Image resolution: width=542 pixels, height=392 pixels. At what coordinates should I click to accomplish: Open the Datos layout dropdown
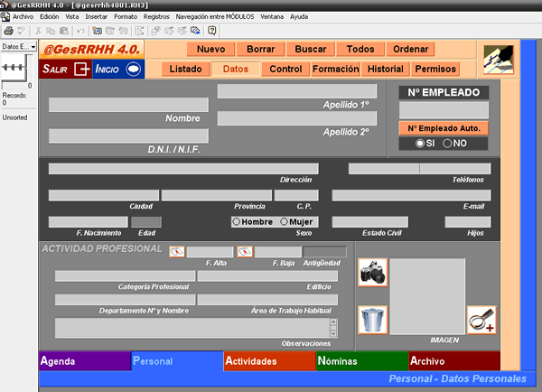click(x=18, y=46)
